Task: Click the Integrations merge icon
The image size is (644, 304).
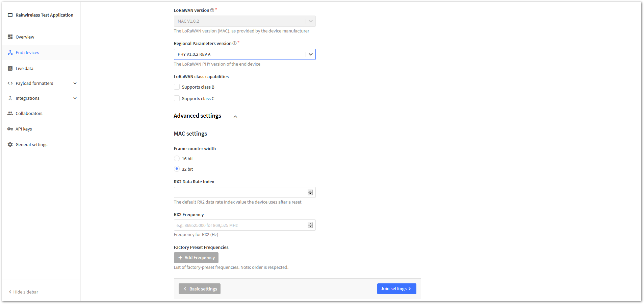Action: pos(10,98)
